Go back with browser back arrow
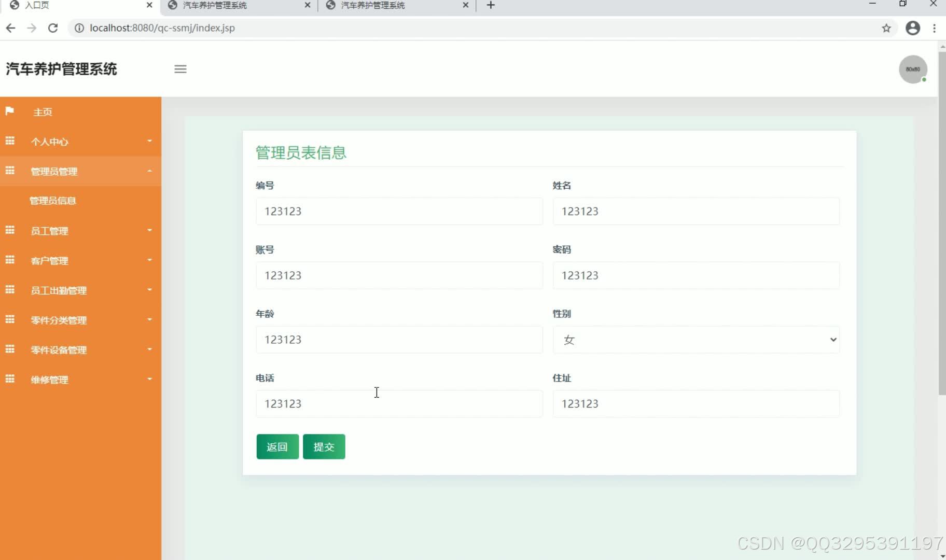 (10, 28)
